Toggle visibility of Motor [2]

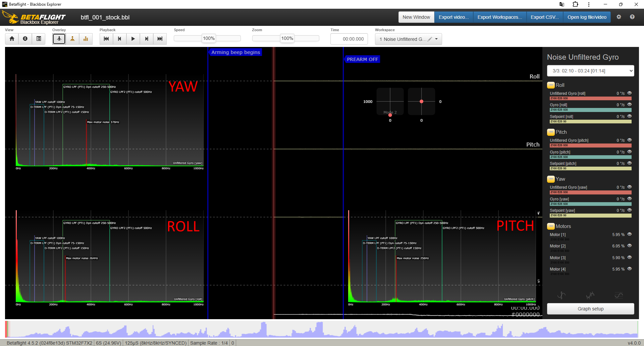pos(630,246)
